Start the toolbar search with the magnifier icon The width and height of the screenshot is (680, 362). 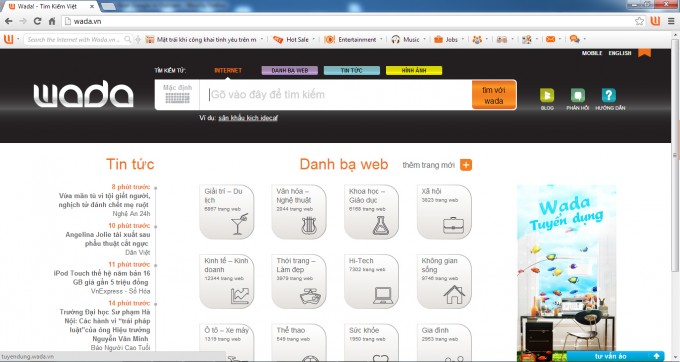click(x=128, y=39)
